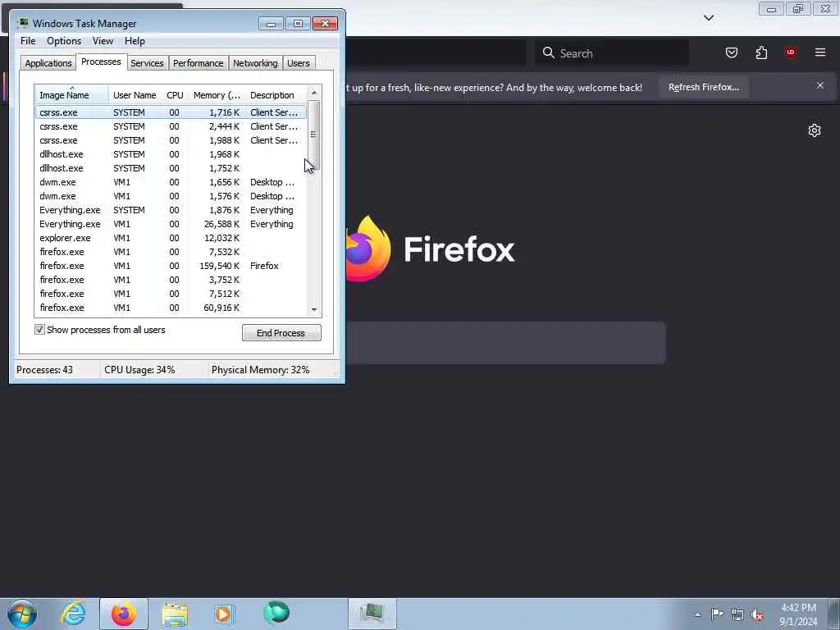Open the Windows Start orb
Viewport: 840px width, 630px height.
pos(22,614)
